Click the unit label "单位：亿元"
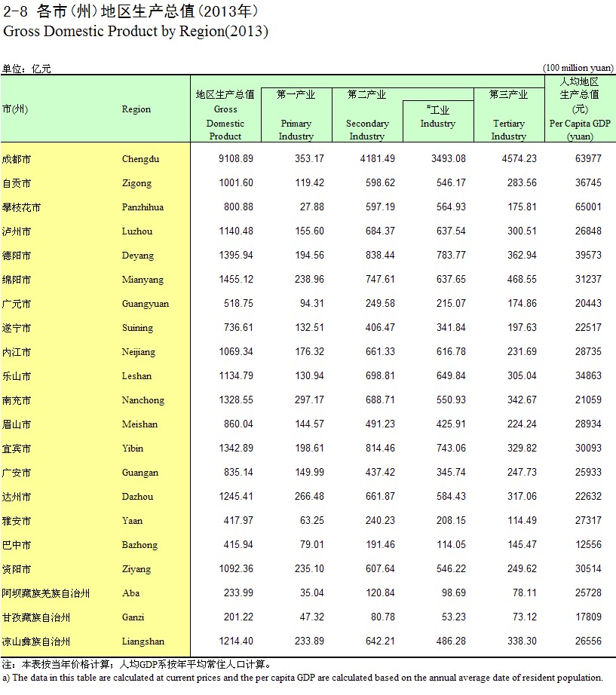 (26, 69)
